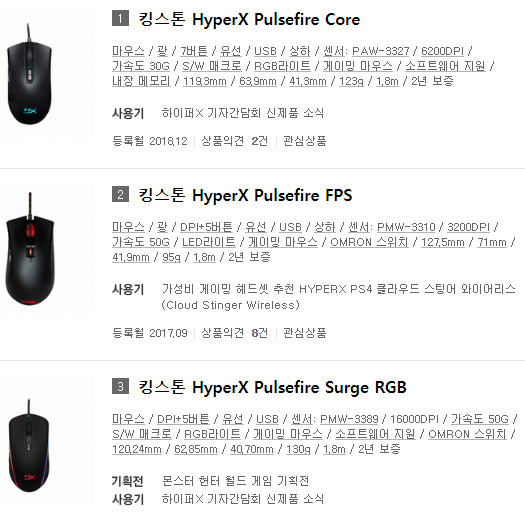
Task: Click the rank 1 number badge
Action: (x=120, y=18)
